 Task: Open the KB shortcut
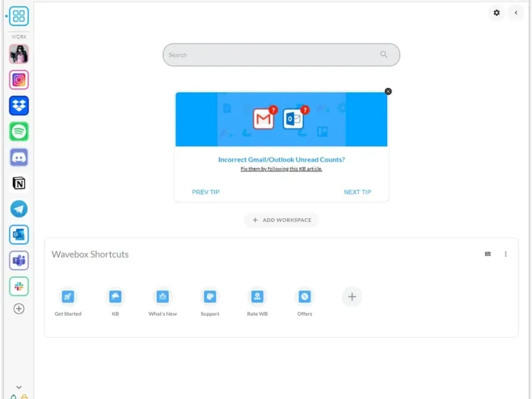coord(115,302)
